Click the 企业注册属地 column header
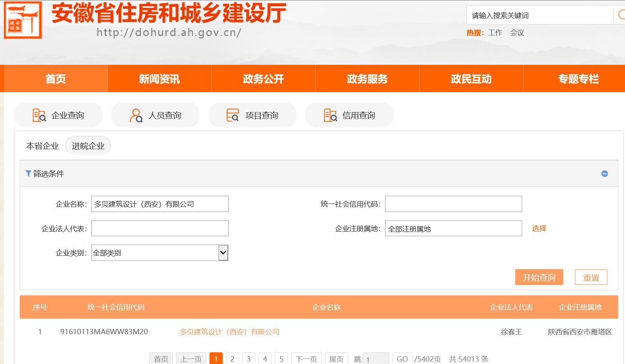This screenshot has width=625, height=364. click(580, 307)
